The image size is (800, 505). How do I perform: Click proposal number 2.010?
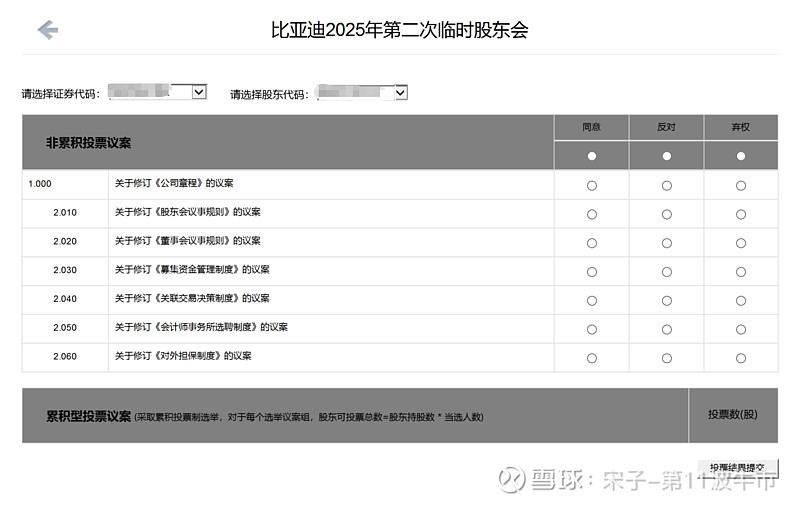coord(65,213)
